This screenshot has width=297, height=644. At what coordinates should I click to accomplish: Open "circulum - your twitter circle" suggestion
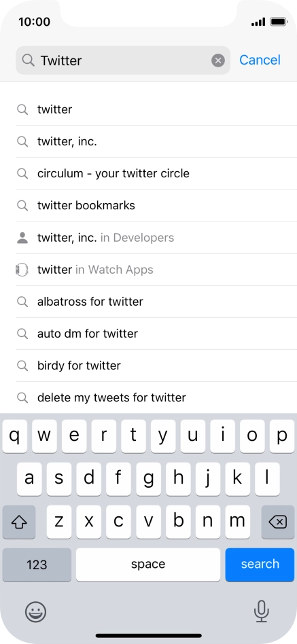156,173
